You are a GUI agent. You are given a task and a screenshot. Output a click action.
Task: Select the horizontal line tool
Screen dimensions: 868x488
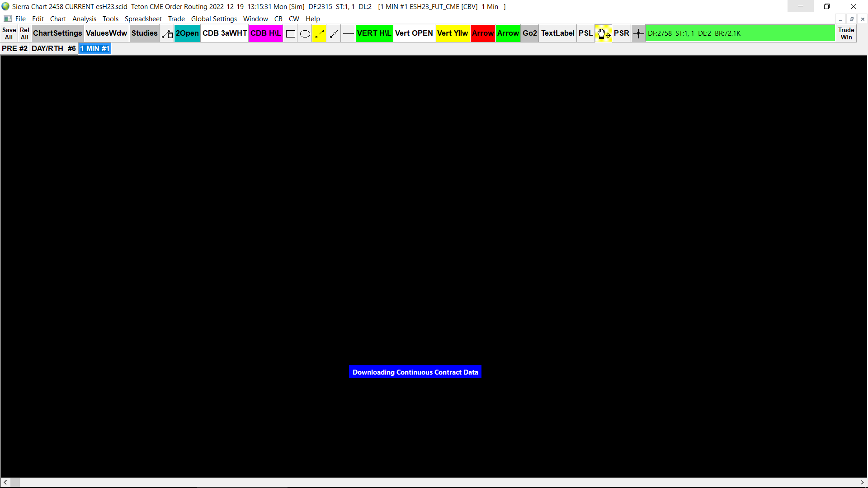[x=348, y=33]
